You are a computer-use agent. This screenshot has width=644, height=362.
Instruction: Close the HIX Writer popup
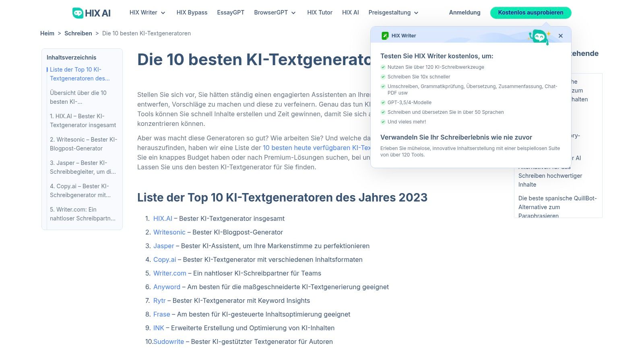tap(561, 36)
